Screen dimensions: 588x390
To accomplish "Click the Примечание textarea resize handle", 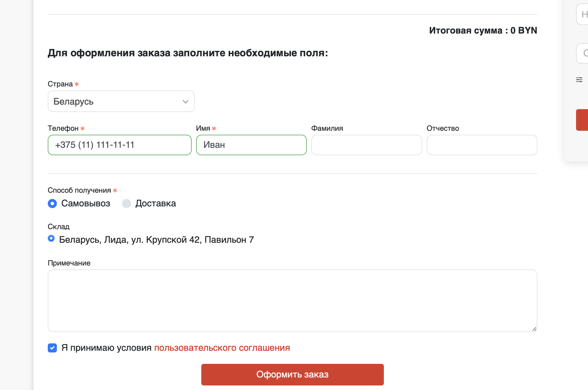I will [534, 329].
